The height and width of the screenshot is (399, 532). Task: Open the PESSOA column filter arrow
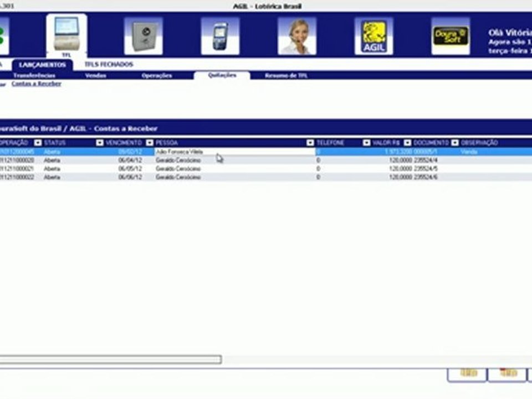[x=310, y=142]
